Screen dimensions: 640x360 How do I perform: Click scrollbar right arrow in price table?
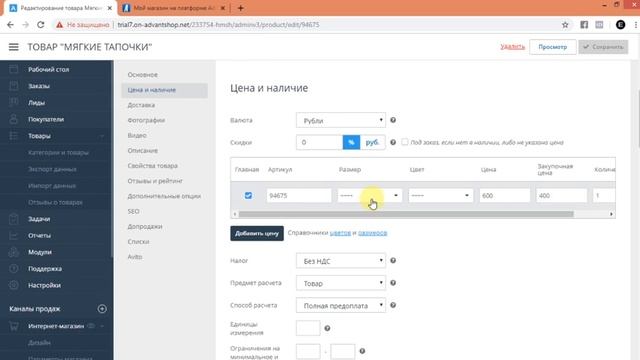pos(611,214)
